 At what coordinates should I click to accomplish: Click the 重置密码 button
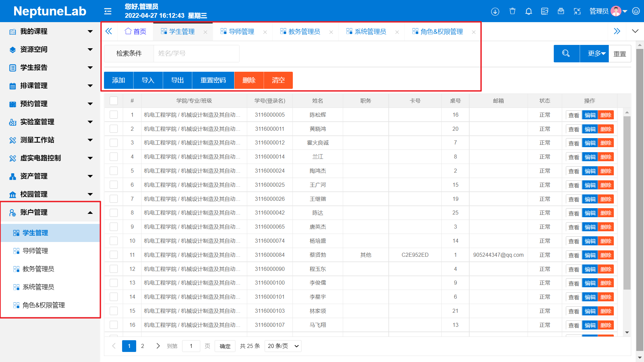(213, 80)
